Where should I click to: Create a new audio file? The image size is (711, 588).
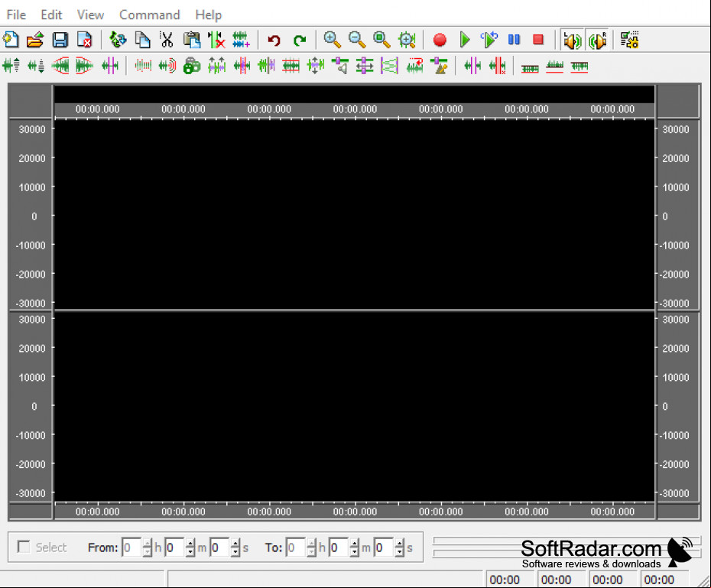coord(11,40)
